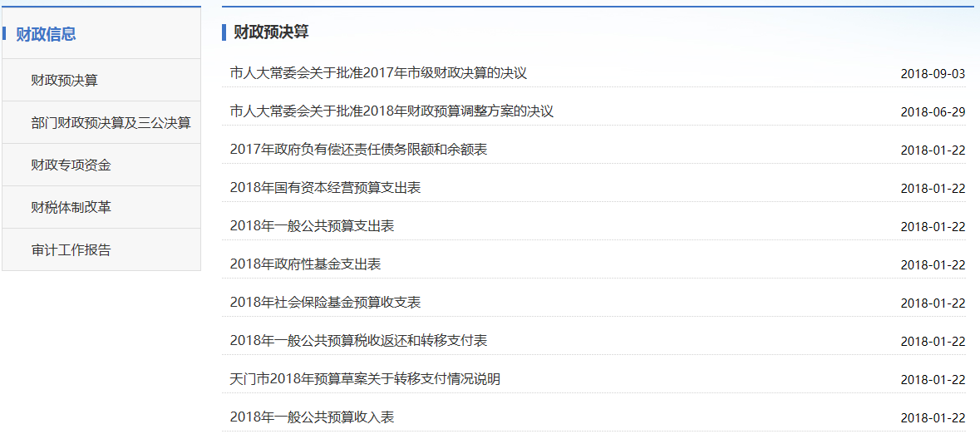View 2017年政府负有偿还责任债务限额和余额表
This screenshot has width=980, height=434.
[358, 150]
